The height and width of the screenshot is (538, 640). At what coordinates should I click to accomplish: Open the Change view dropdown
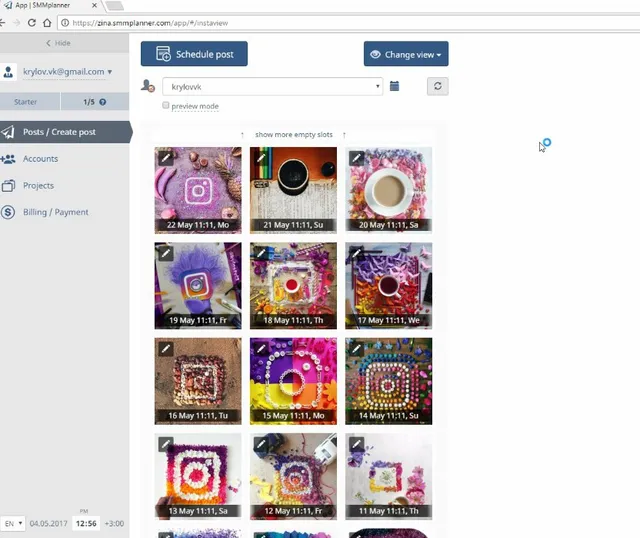(406, 54)
